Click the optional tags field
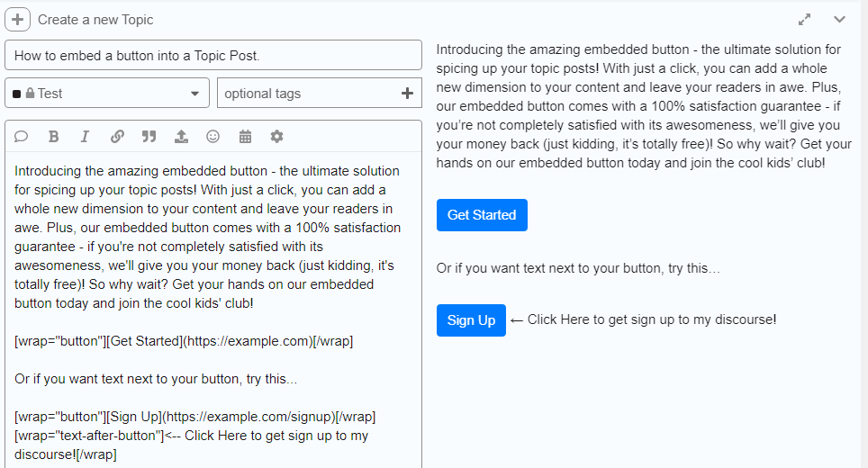This screenshot has width=868, height=468. (x=320, y=93)
